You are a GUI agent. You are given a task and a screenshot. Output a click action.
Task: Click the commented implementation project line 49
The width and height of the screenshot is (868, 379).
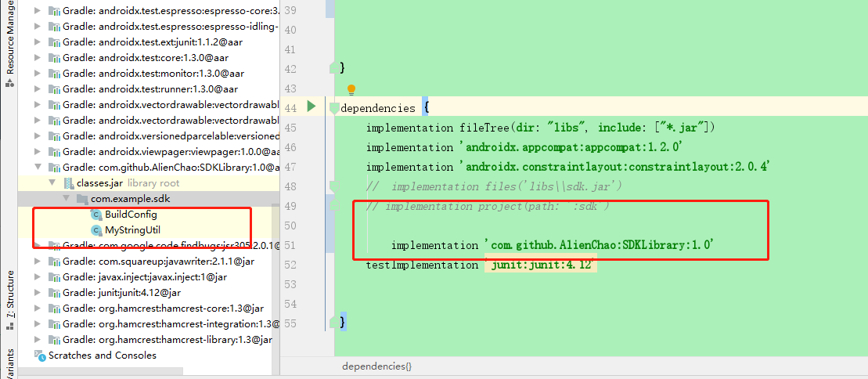pyautogui.click(x=488, y=206)
